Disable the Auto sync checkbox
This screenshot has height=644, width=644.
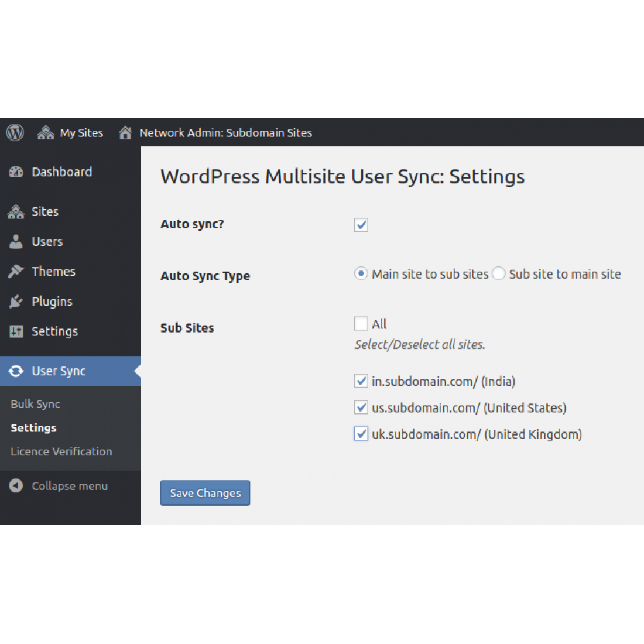pos(361,225)
